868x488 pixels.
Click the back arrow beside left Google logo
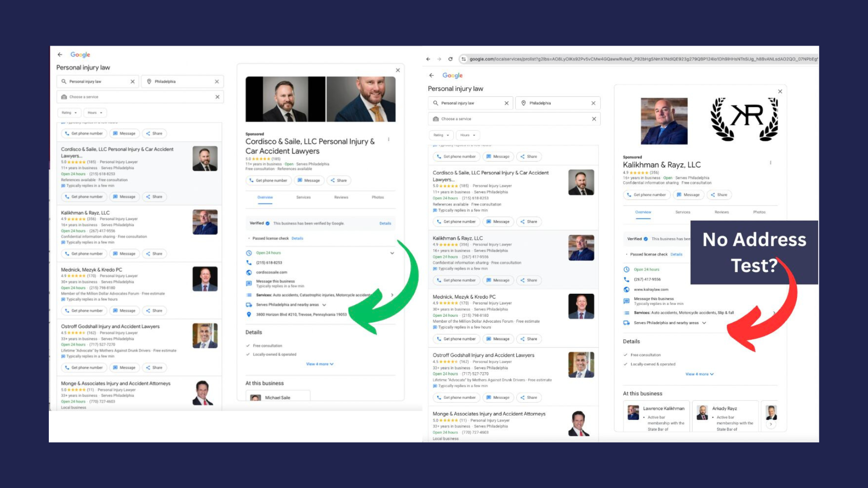pyautogui.click(x=60, y=55)
